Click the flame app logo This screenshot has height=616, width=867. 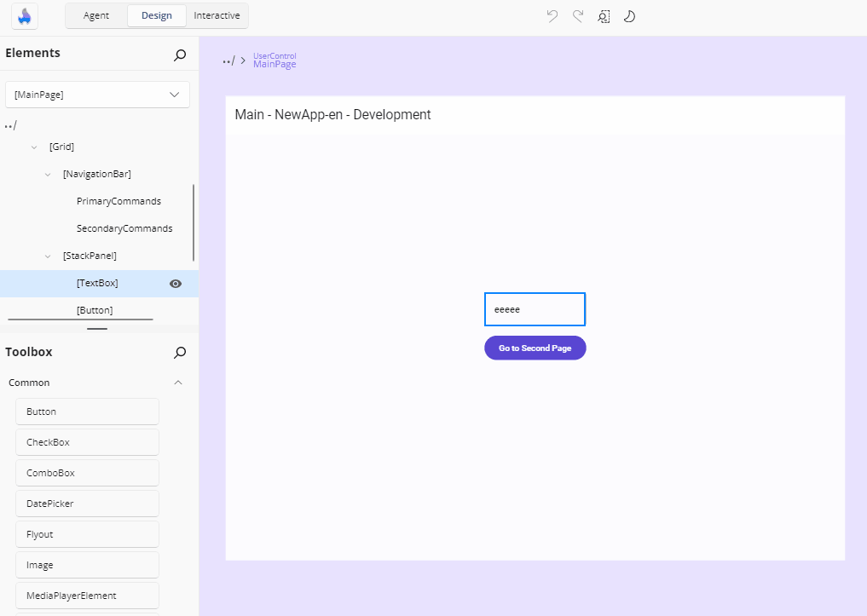[x=25, y=16]
